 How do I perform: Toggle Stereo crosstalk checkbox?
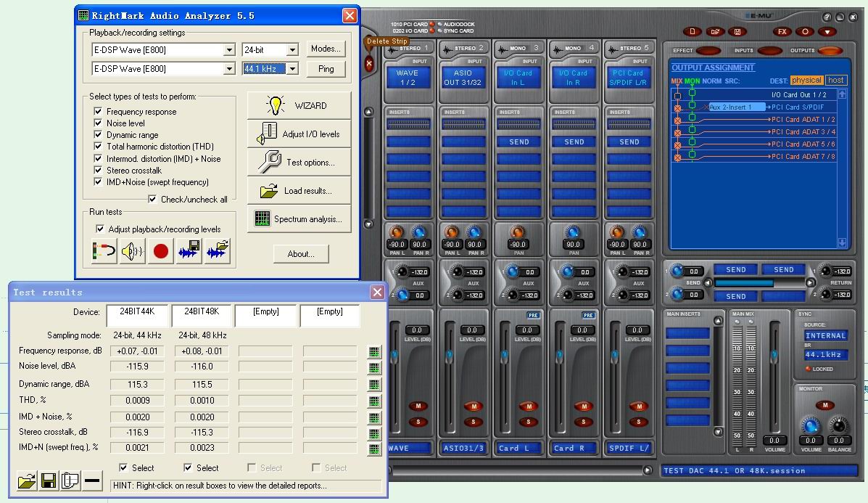[98, 170]
